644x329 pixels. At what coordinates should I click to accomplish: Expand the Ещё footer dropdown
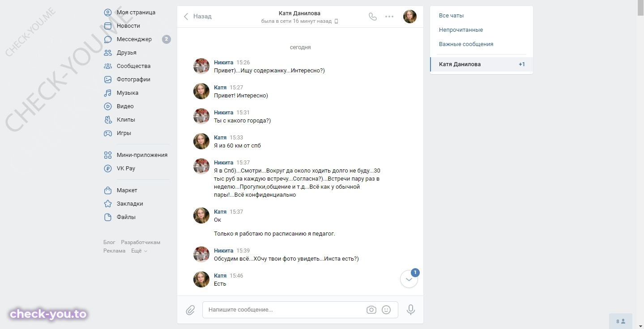tap(139, 251)
